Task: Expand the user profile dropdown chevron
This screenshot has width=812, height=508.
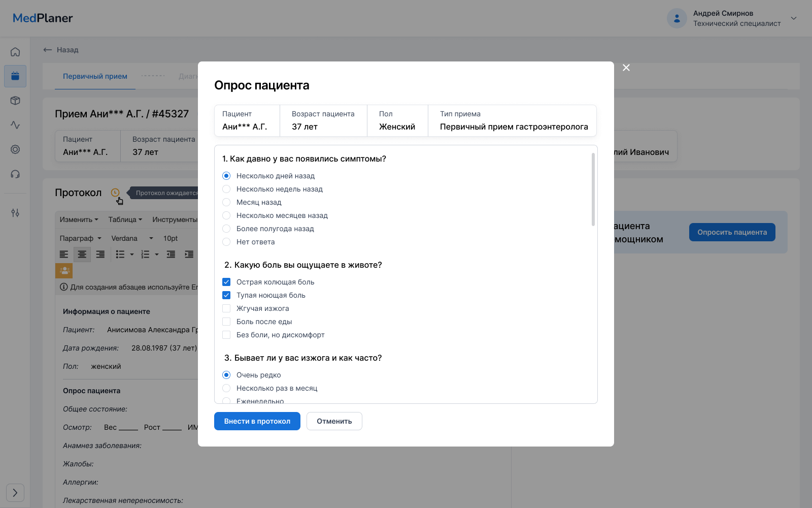Action: [x=794, y=18]
